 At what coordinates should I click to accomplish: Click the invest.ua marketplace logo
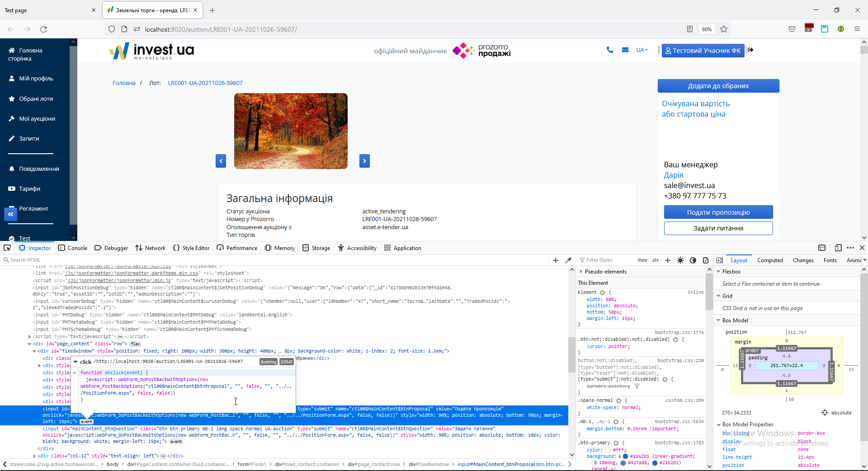click(151, 51)
